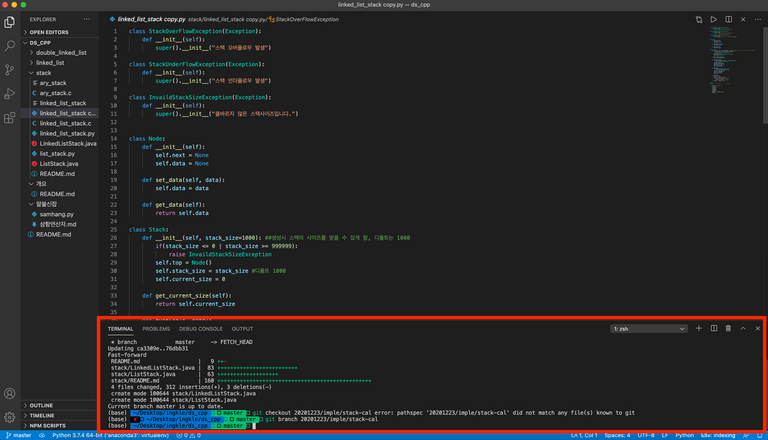Expand the double_linked_list folder
768x440 pixels.
click(61, 52)
